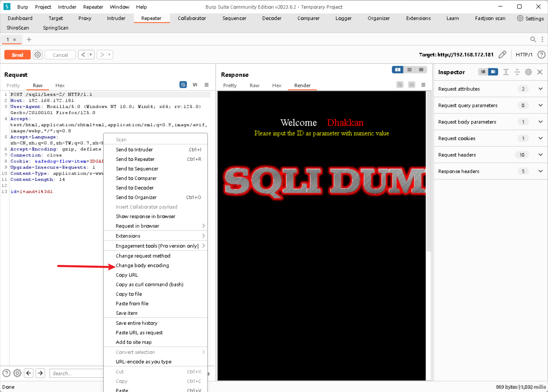Switch to combined tabbed layout view

[x=421, y=70]
